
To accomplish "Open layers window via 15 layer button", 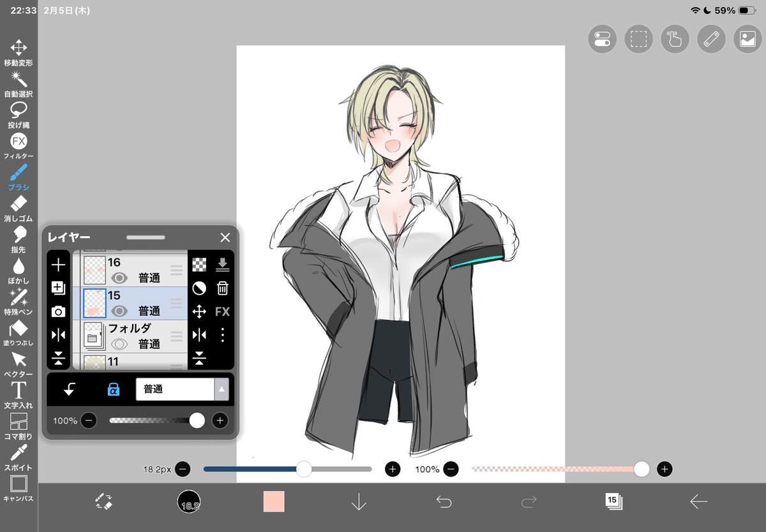I will [x=613, y=501].
